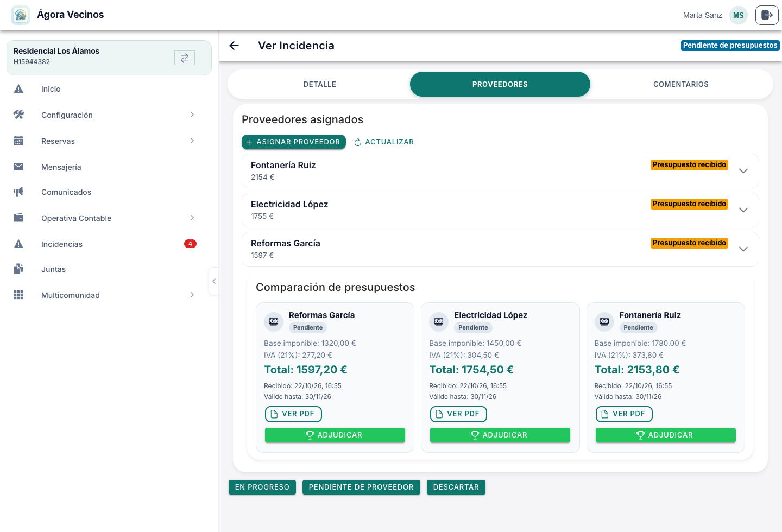
Task: Click the Incidencias badge showing 4
Action: (x=190, y=244)
